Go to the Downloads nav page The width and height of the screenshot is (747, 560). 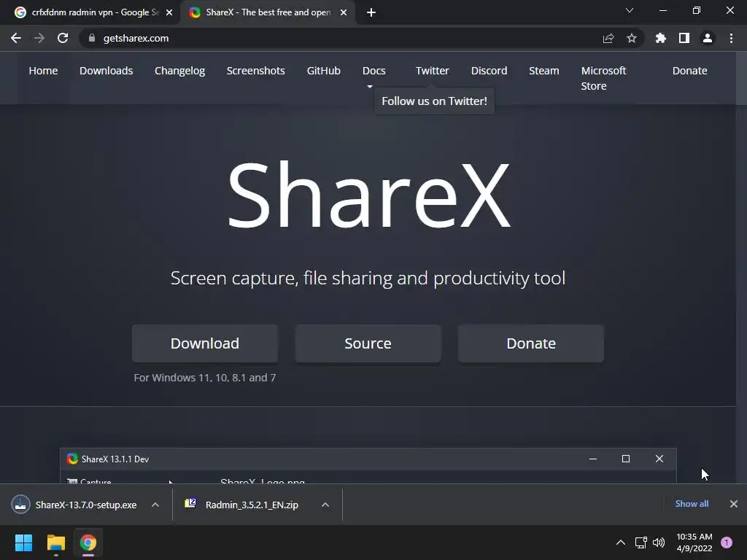pos(107,71)
